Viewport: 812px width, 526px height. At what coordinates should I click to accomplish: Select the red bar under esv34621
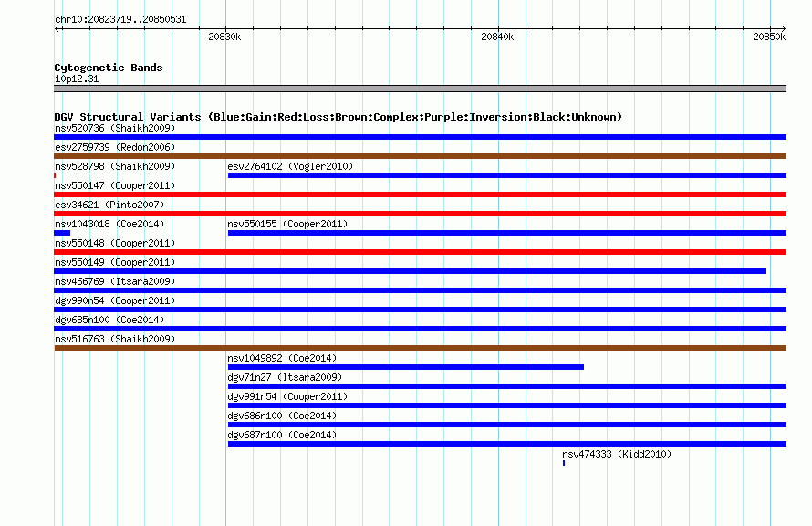tap(420, 214)
